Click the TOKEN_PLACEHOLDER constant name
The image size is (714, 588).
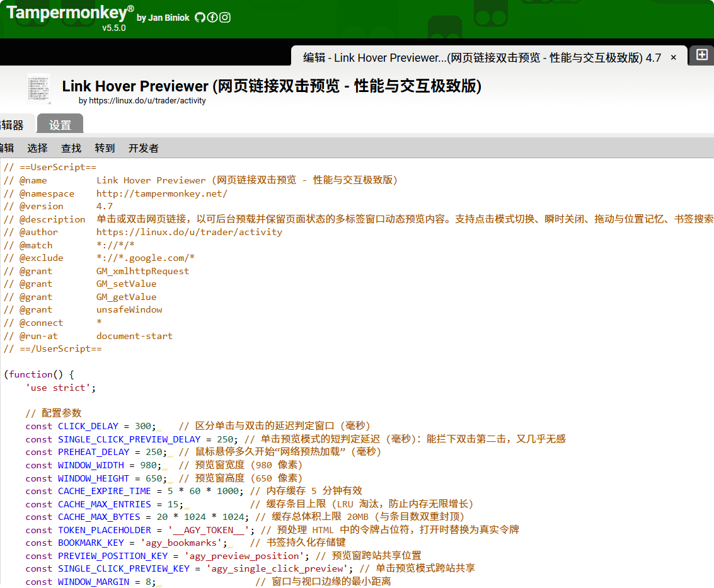point(104,531)
